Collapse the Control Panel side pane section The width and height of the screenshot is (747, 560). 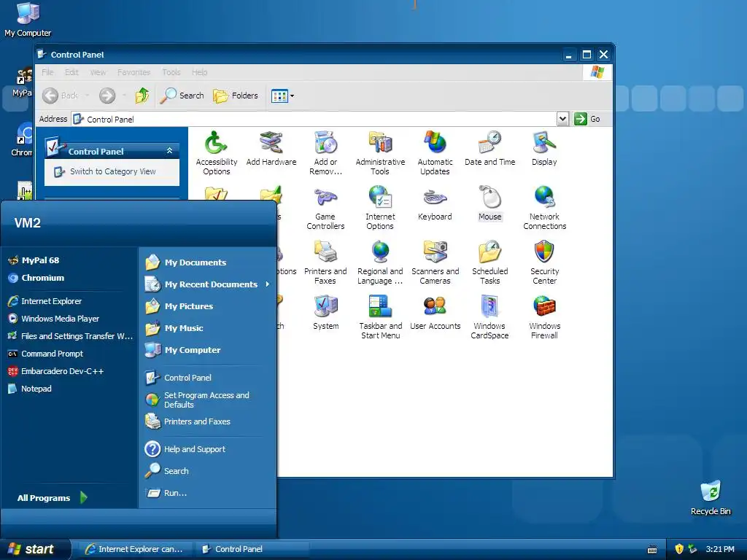[x=169, y=150]
